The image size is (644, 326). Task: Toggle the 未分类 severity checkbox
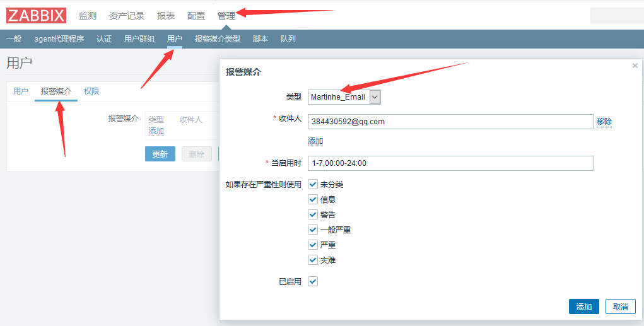313,185
